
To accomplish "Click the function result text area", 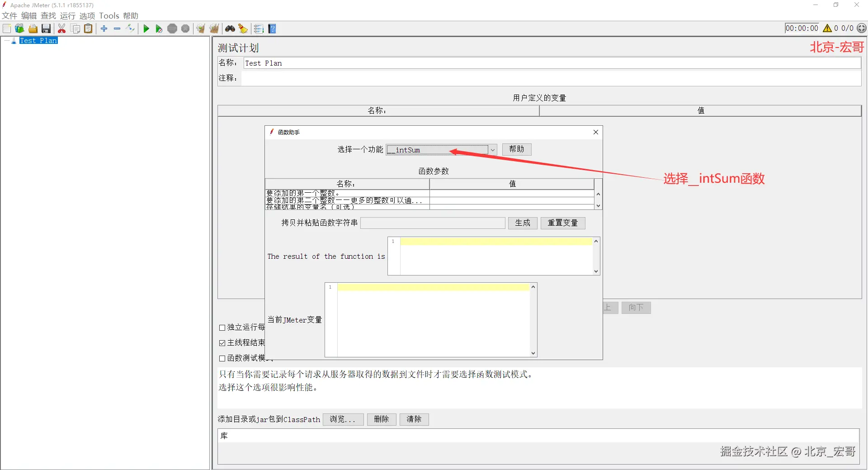I will coord(496,256).
